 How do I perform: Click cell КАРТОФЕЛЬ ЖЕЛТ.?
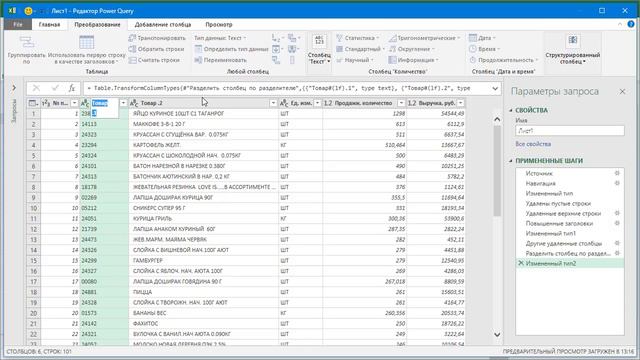pyautogui.click(x=203, y=145)
